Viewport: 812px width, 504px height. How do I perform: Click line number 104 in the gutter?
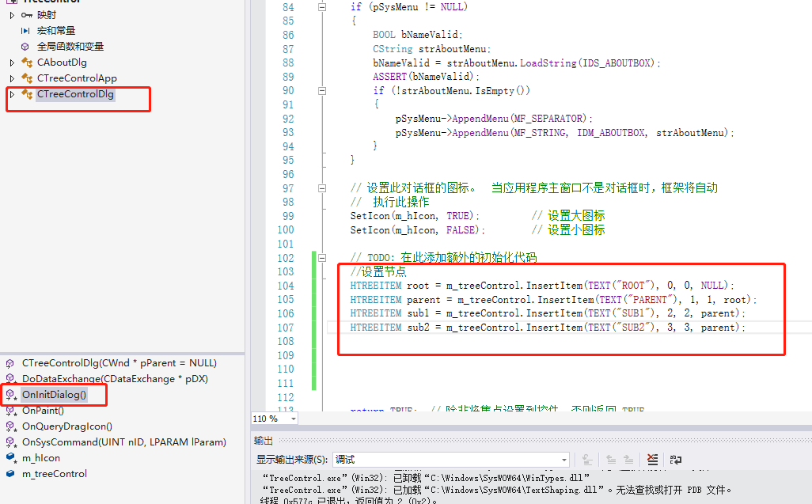[286, 286]
